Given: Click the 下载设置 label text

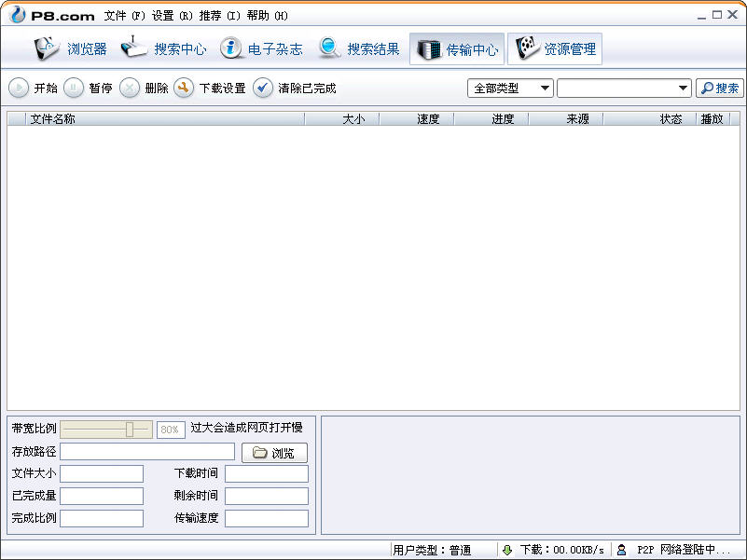Looking at the screenshot, I should tap(223, 89).
